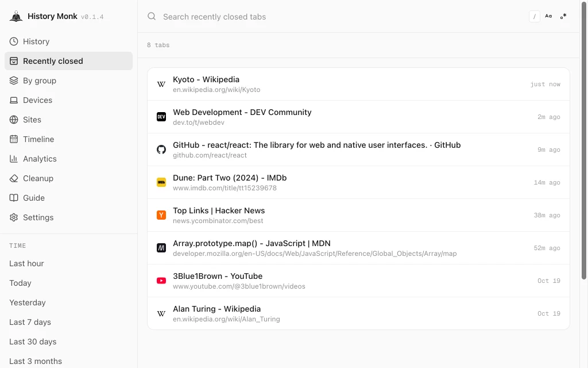Click the Analytics bar chart icon
Viewport: 588px width, 368px height.
14,159
